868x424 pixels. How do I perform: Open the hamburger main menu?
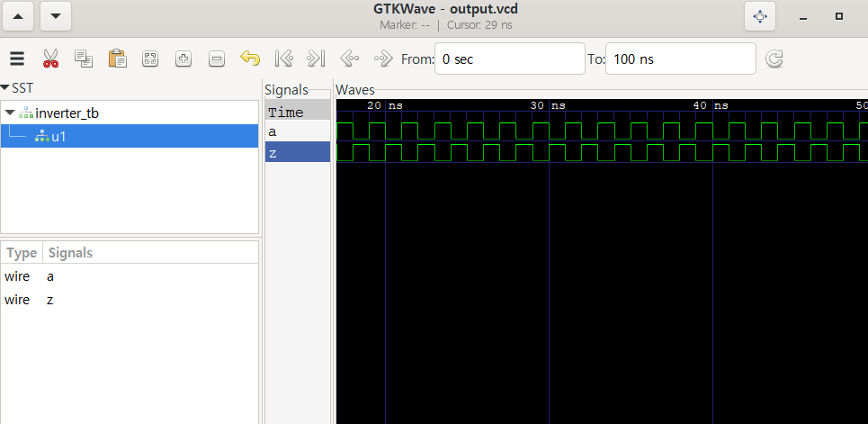(x=17, y=59)
